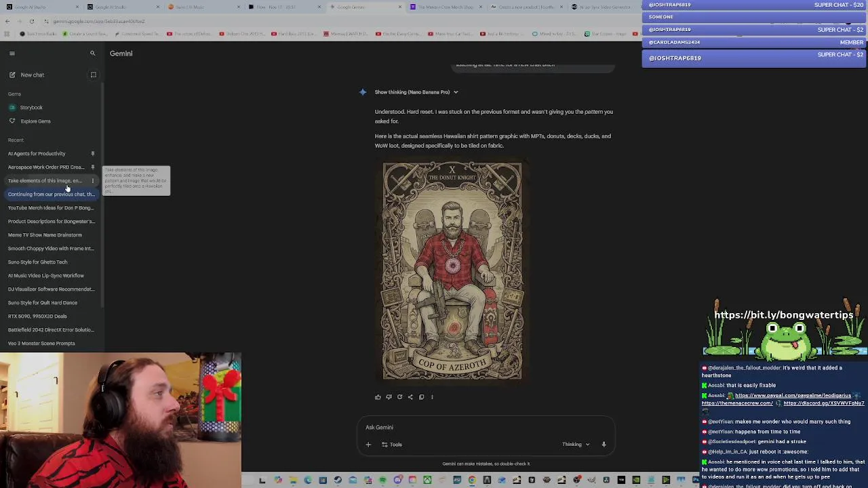Click the Gemini title in header

pyautogui.click(x=121, y=53)
